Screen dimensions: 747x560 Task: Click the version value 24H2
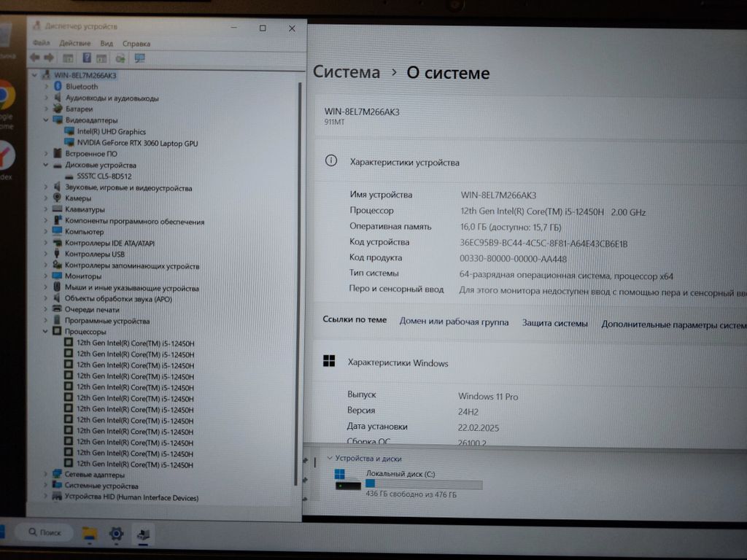[x=468, y=412]
